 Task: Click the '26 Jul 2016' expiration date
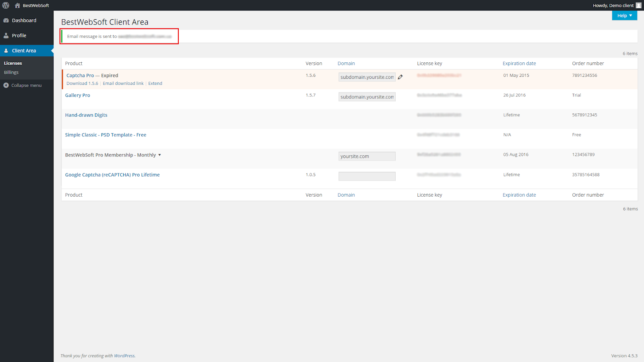[514, 95]
